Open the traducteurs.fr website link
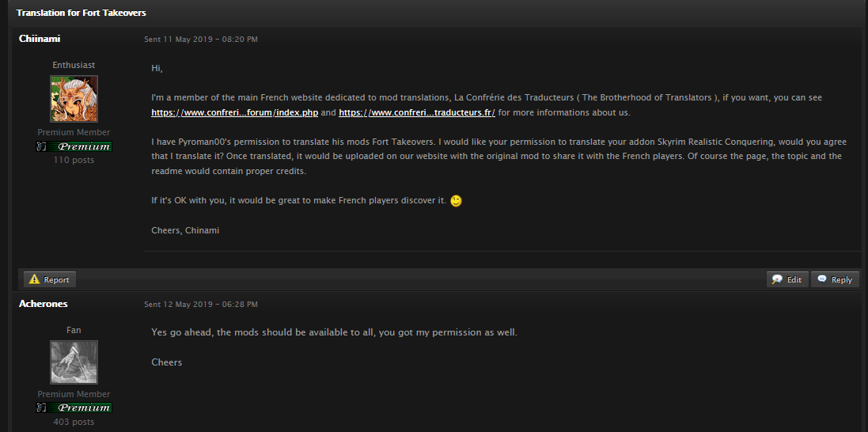 click(x=416, y=113)
